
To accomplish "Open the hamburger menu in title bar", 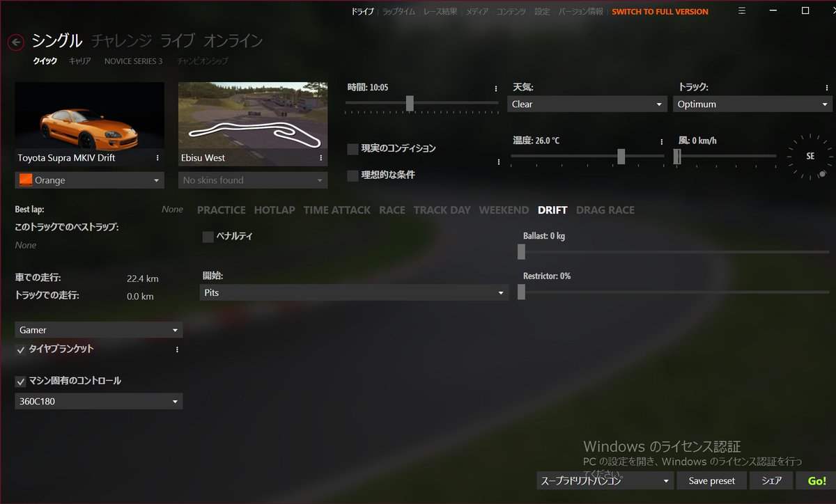I will [742, 11].
